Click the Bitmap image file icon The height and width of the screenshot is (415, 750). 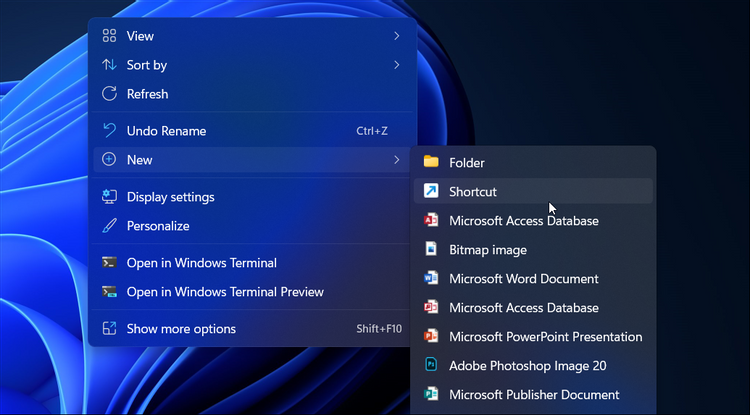[431, 249]
